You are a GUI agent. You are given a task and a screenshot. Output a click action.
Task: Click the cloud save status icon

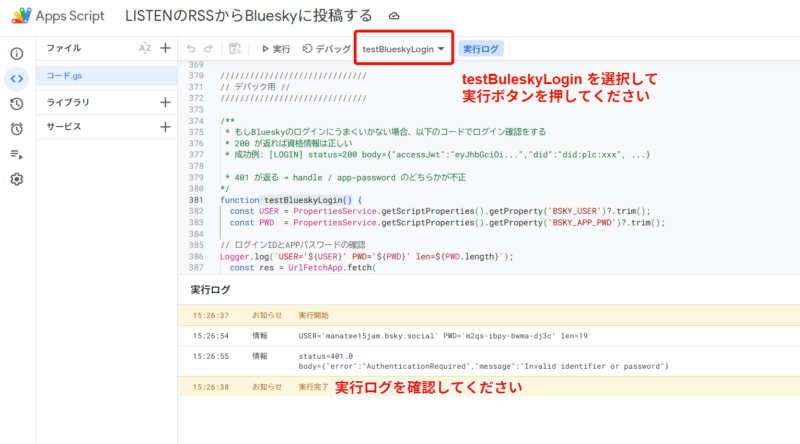(x=394, y=16)
